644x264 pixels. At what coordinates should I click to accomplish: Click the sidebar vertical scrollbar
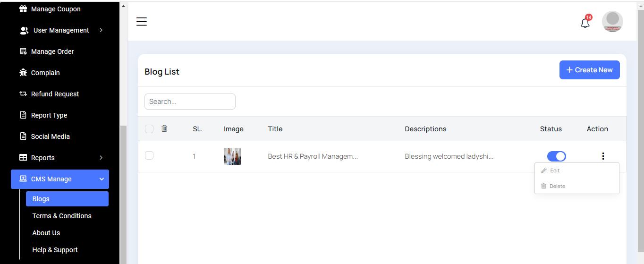[x=123, y=189]
